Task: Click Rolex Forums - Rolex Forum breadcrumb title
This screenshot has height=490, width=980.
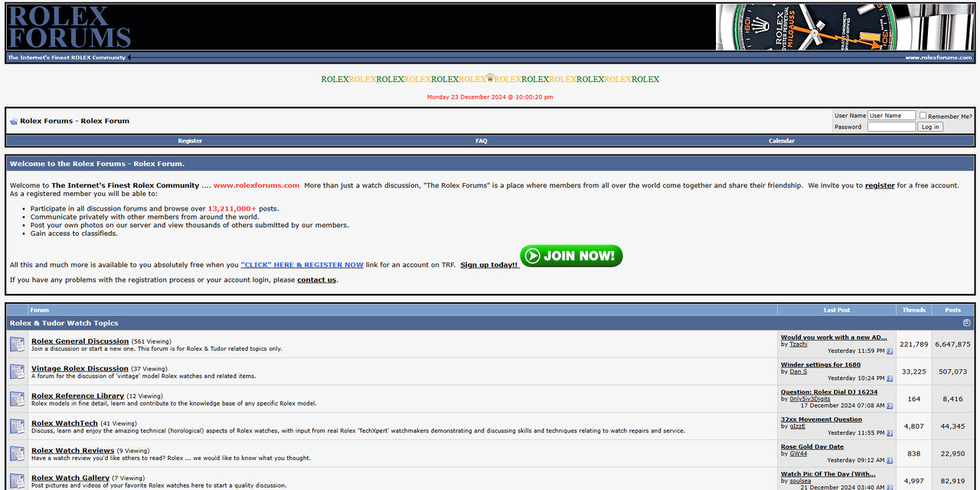Action: coord(74,121)
